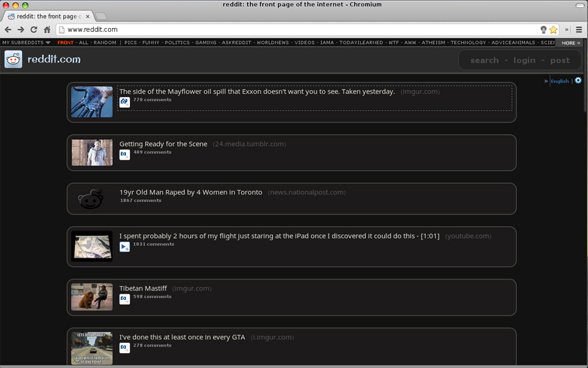Open the Mayflower oil spill post title
Viewport: 588px width, 368px height.
(257, 91)
